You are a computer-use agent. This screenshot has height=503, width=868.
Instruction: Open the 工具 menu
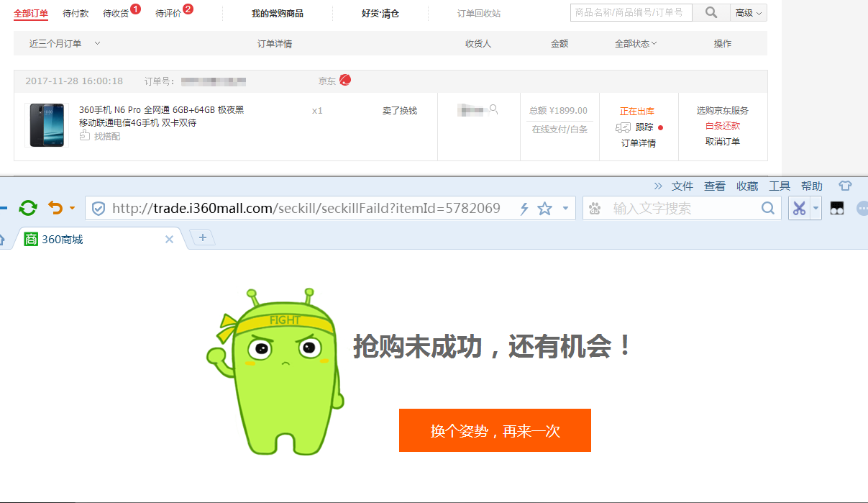pos(780,186)
